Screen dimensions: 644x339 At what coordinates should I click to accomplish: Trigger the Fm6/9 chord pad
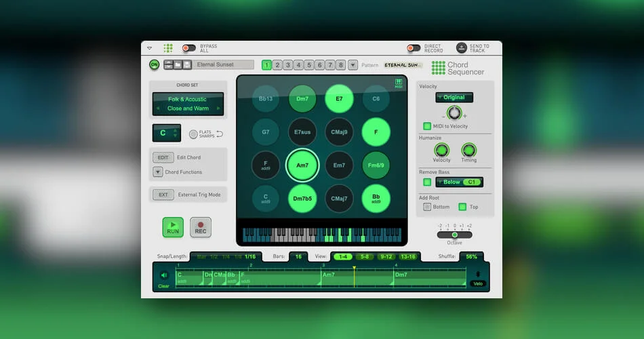376,165
